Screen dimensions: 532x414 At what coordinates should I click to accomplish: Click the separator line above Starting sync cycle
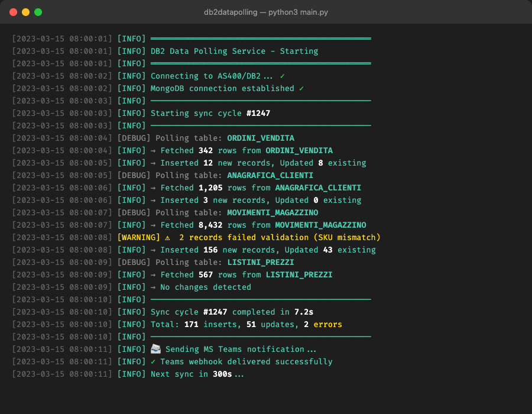[260, 101]
